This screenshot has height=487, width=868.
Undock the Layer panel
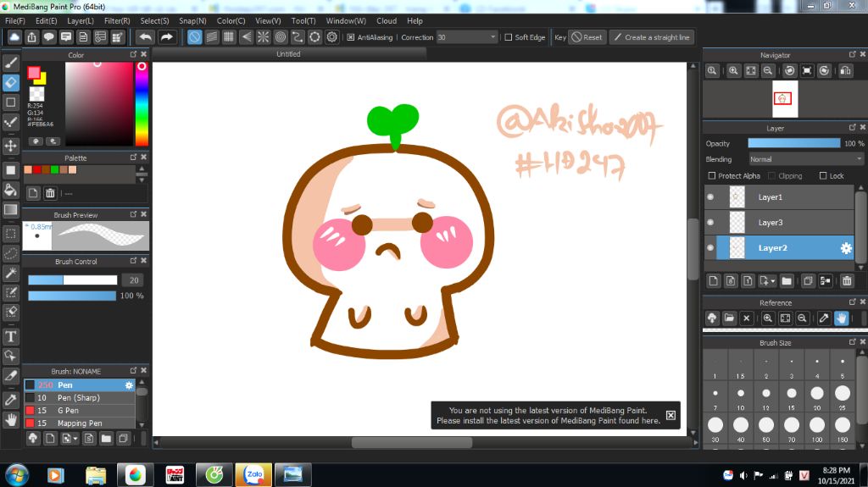point(852,127)
